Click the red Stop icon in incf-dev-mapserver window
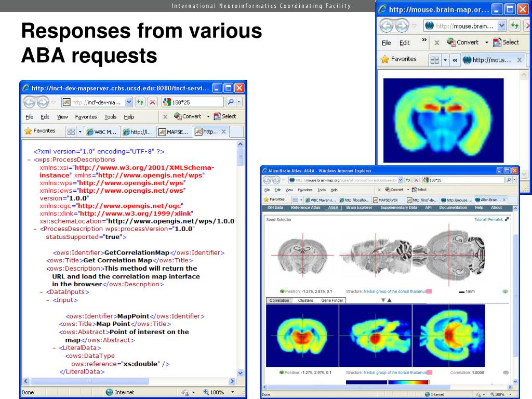The image size is (532, 399). (x=153, y=102)
